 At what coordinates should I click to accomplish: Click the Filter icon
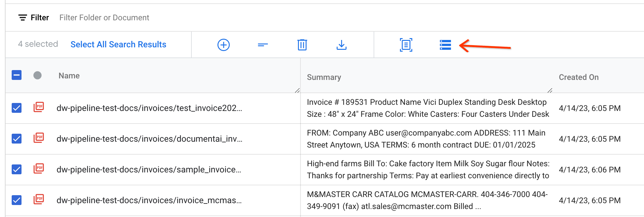(22, 18)
